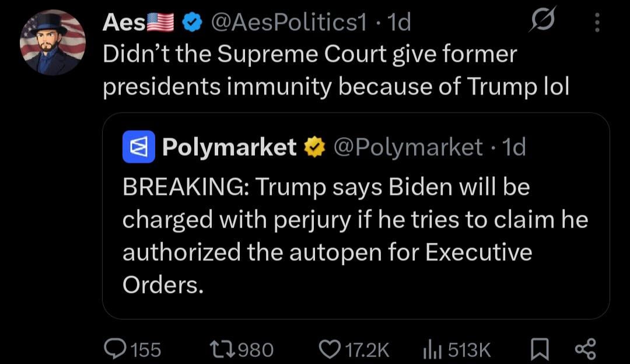Click the Supreme Court immunity tweet text
Viewport: 630px width, 364px height.
point(335,70)
